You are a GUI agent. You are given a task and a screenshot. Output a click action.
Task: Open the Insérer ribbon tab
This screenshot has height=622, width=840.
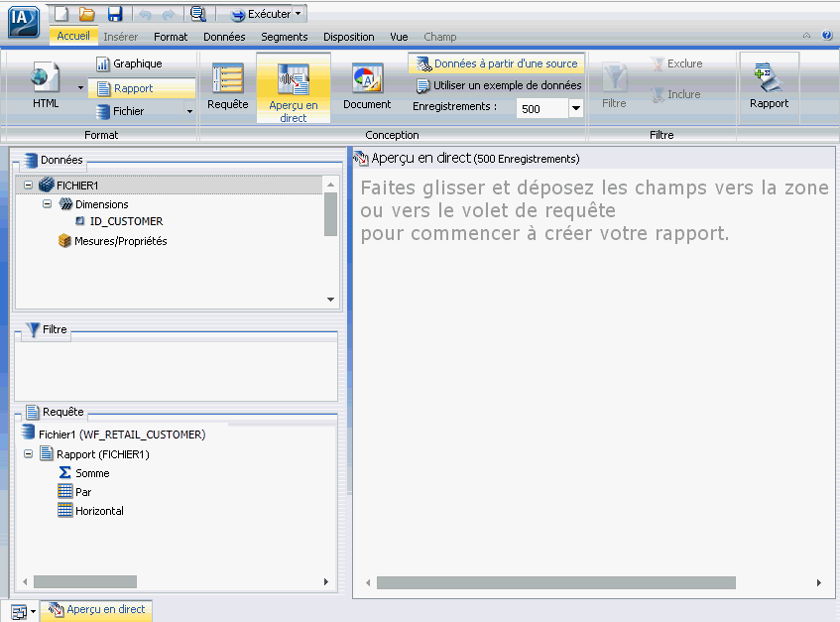(x=121, y=37)
